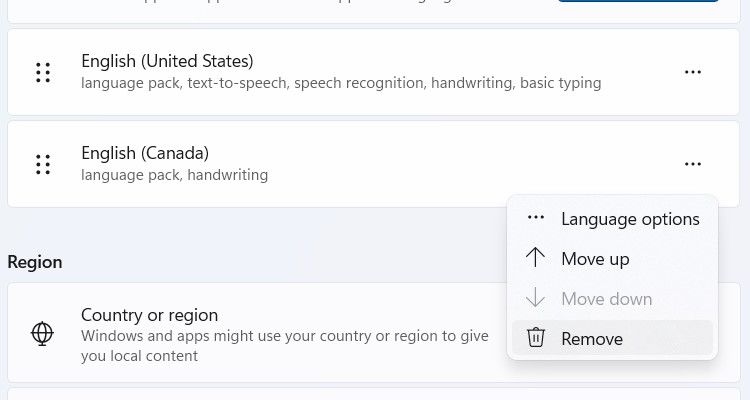Click the greyed-out Move down entry

[x=606, y=299]
